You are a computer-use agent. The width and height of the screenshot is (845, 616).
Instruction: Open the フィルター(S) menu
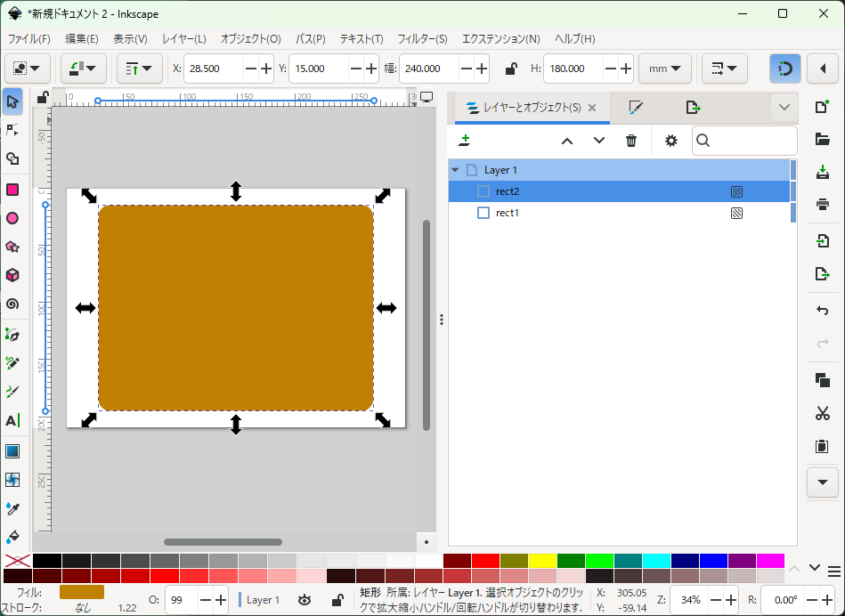[x=422, y=39]
